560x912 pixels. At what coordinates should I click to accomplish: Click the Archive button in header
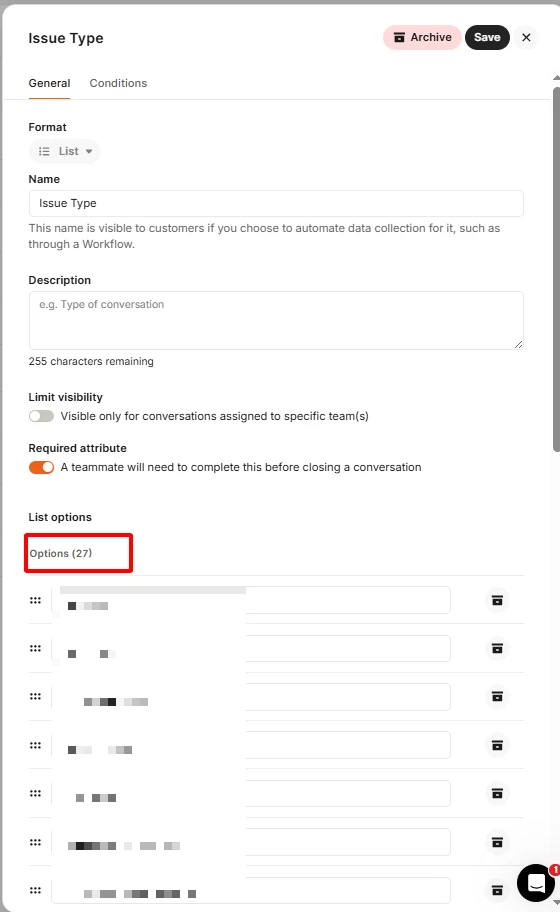422,37
